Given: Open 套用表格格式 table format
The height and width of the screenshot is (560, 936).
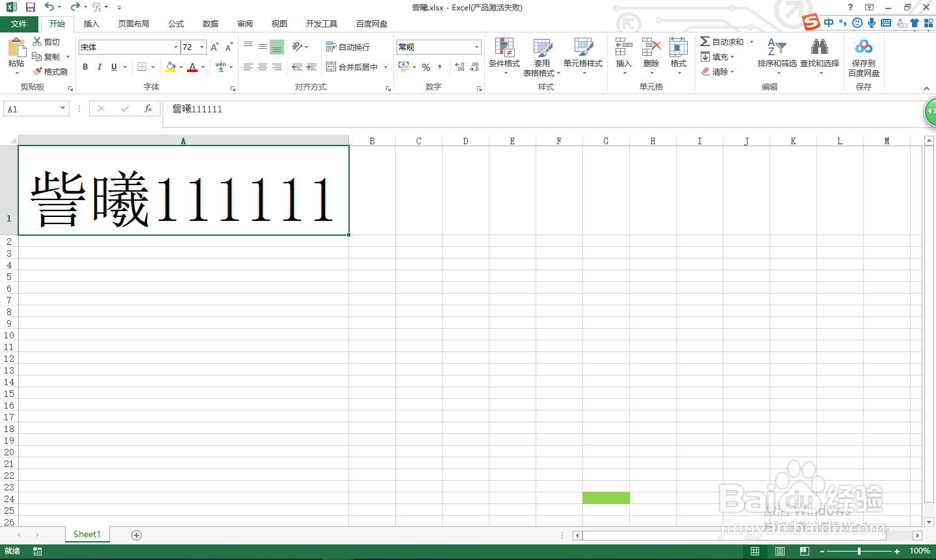Looking at the screenshot, I should [542, 56].
